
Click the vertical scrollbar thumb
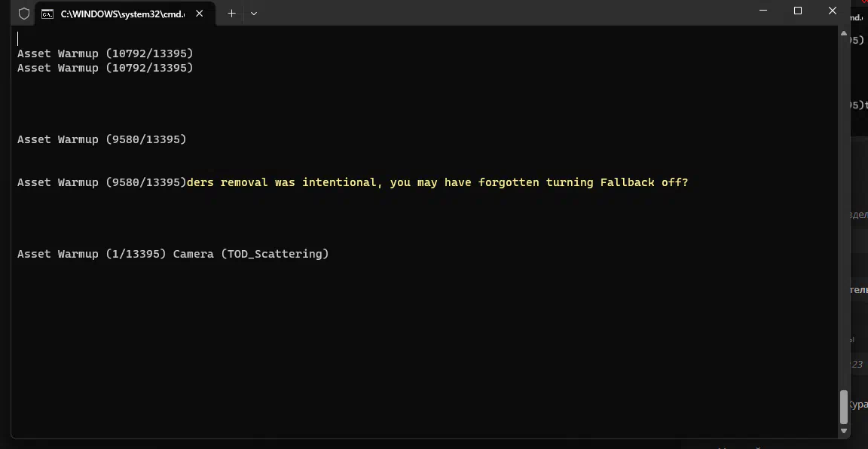pyautogui.click(x=844, y=407)
